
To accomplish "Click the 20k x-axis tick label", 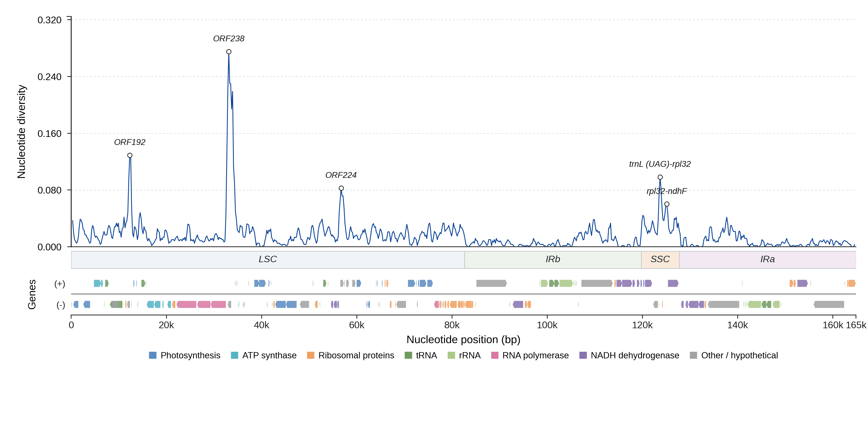I will [x=166, y=325].
